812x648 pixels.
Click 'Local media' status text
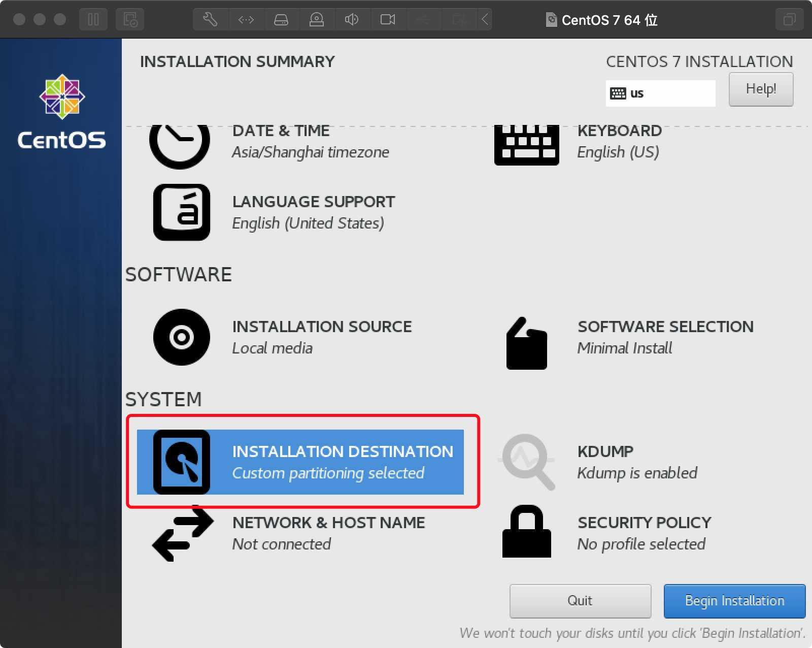point(272,348)
